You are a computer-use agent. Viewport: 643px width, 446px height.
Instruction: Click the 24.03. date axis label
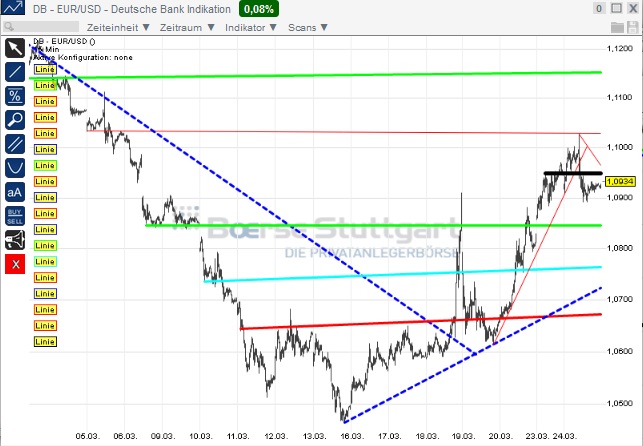click(x=564, y=436)
